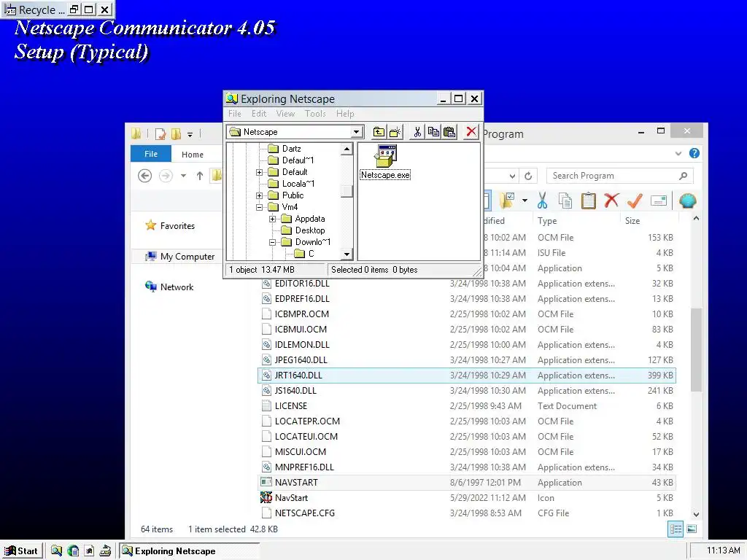Click the blue help question mark icon
Image resolution: width=747 pixels, height=560 pixels.
click(x=694, y=153)
